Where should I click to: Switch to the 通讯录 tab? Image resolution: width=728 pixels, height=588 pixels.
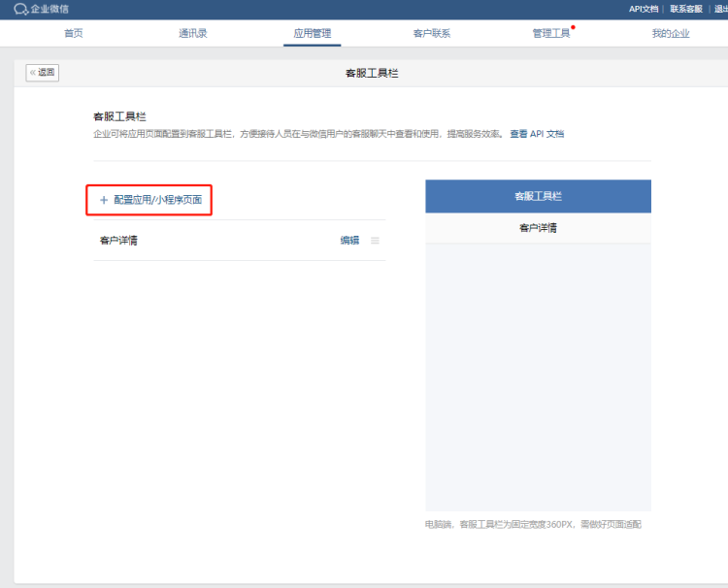pos(192,33)
